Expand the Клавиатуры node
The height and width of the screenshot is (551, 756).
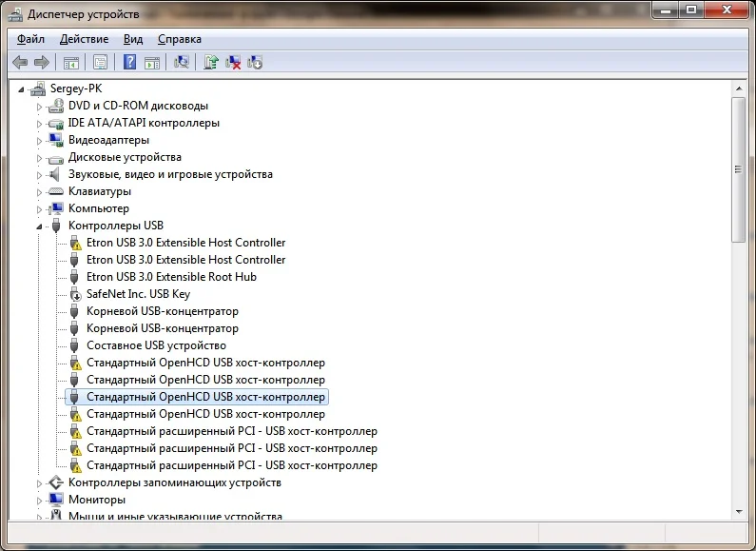[x=39, y=192]
